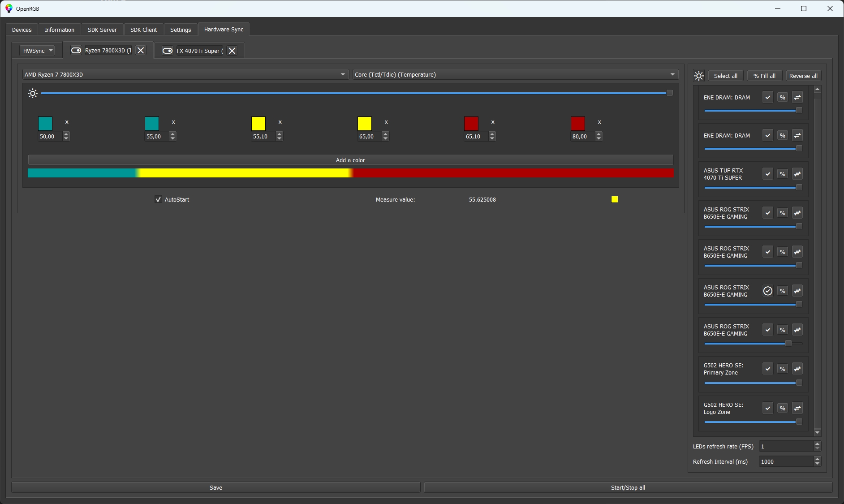Decrease the 80,00 threshold using its down arrow
Image resolution: width=844 pixels, height=504 pixels.
pyautogui.click(x=599, y=138)
